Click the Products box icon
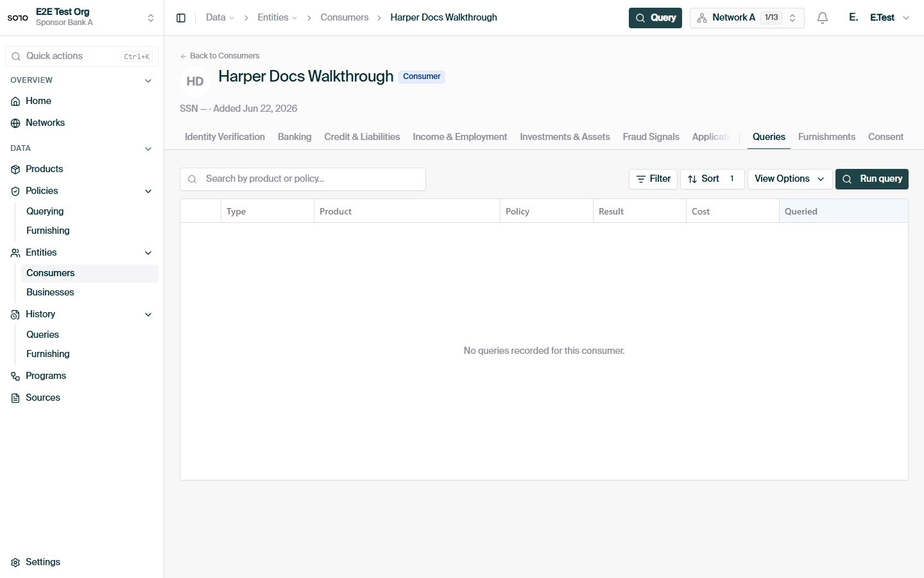Screen dimensions: 924x578 [x=15, y=170]
